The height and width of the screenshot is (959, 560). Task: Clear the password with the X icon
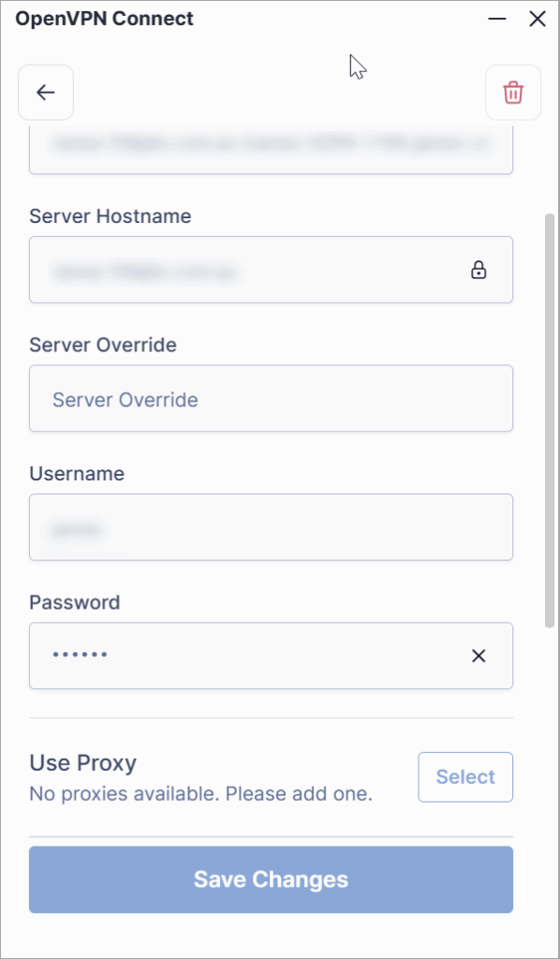coord(479,657)
